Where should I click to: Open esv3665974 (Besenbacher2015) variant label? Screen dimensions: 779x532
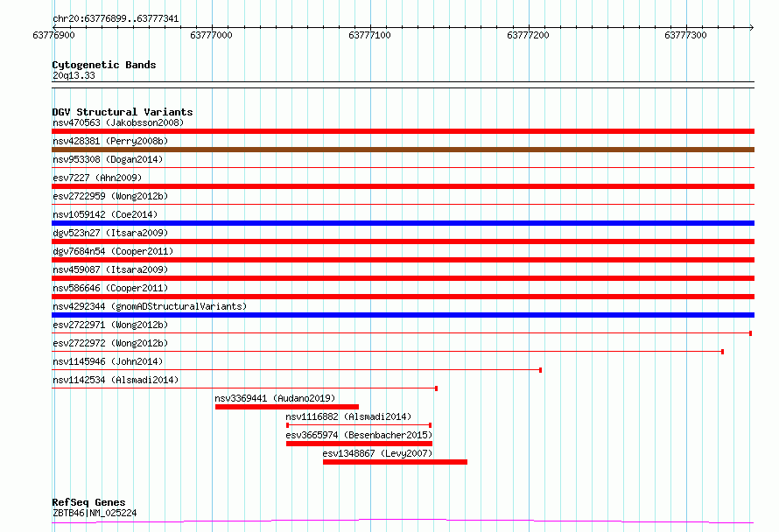coord(359,435)
